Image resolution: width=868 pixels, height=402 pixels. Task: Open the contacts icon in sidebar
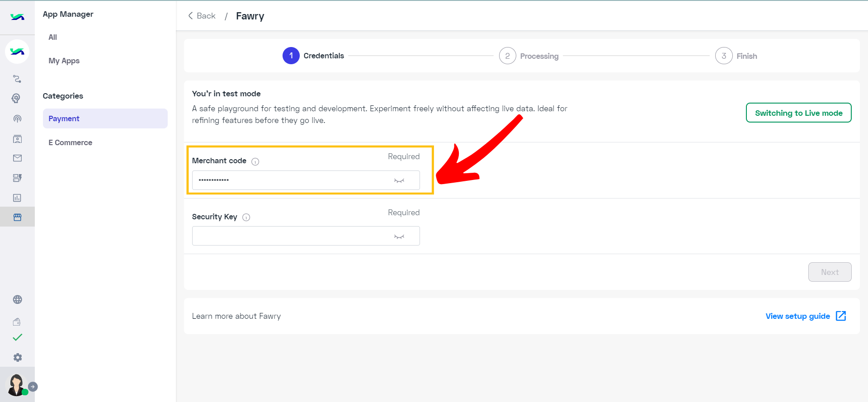pos(17,139)
